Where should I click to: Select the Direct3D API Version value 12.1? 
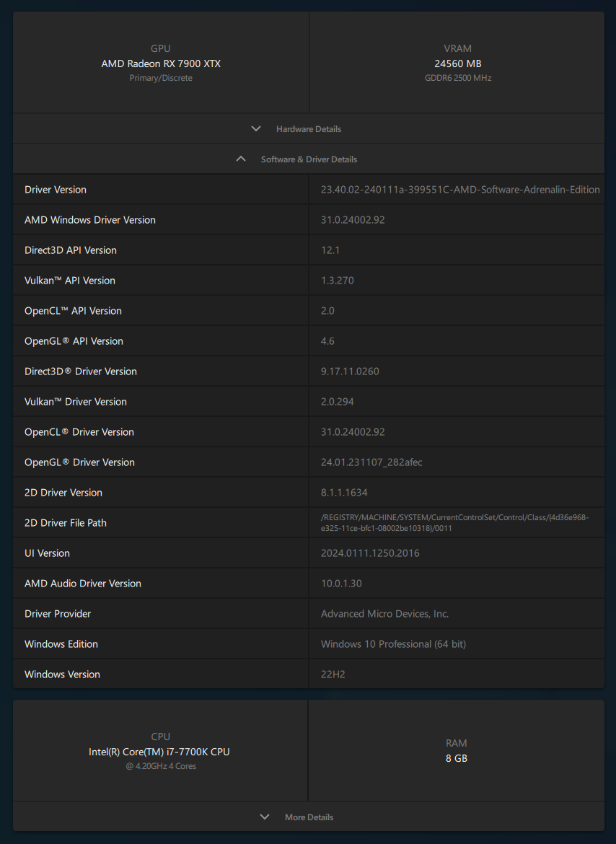pos(330,250)
